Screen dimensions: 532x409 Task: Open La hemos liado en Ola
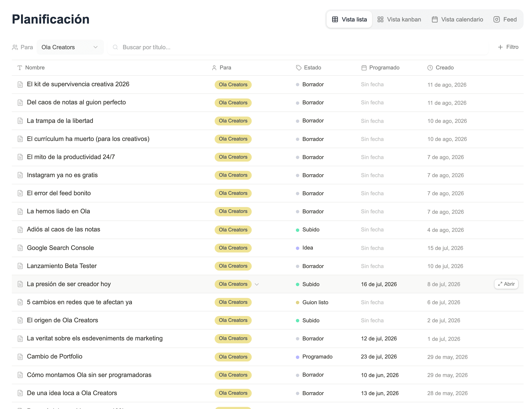58,211
